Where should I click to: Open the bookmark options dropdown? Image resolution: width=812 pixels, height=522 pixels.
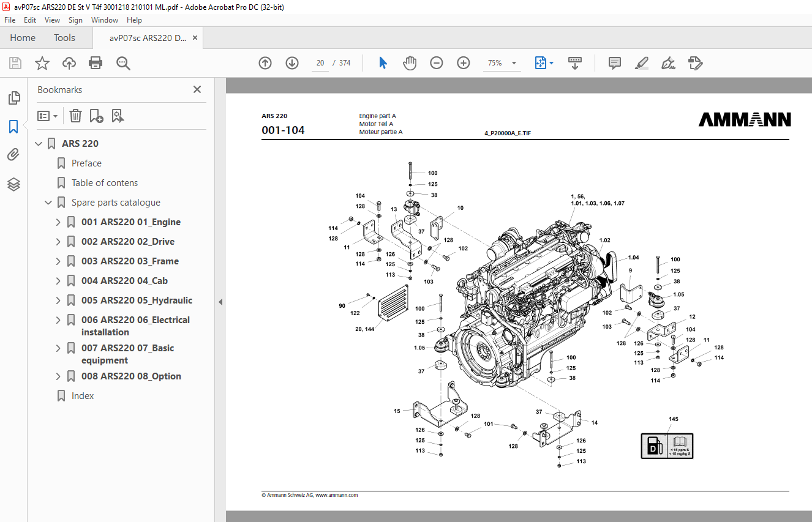(x=48, y=116)
